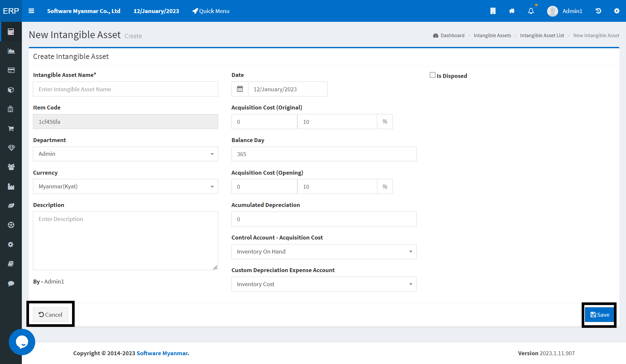Click the ERP logo
Viewport: 626px width, 364px height.
pos(11,11)
